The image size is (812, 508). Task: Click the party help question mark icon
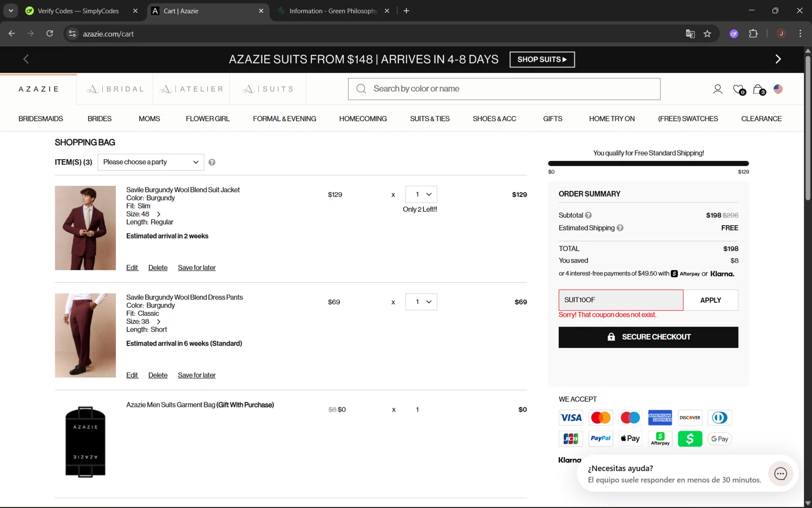[x=212, y=162]
